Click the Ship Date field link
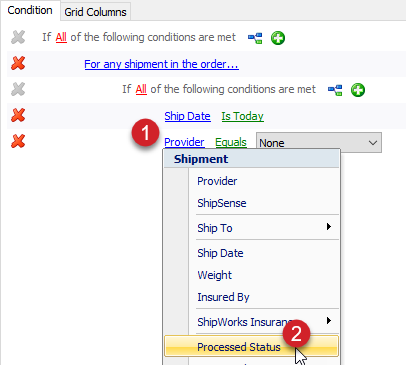406x365 pixels. point(187,116)
